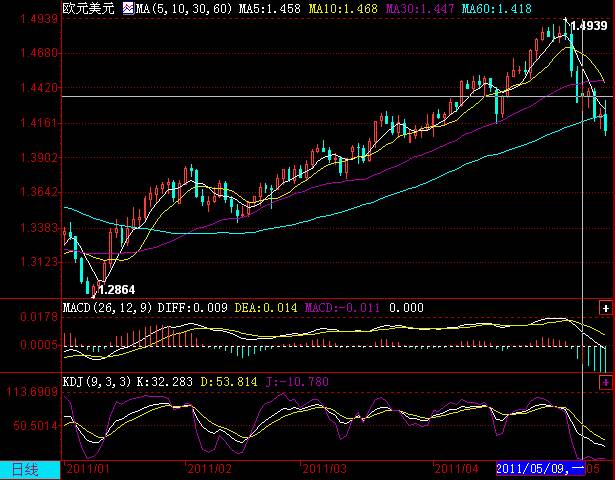The width and height of the screenshot is (615, 480).
Task: Click the KDJ(9,3,3) indicator label
Action: point(97,382)
